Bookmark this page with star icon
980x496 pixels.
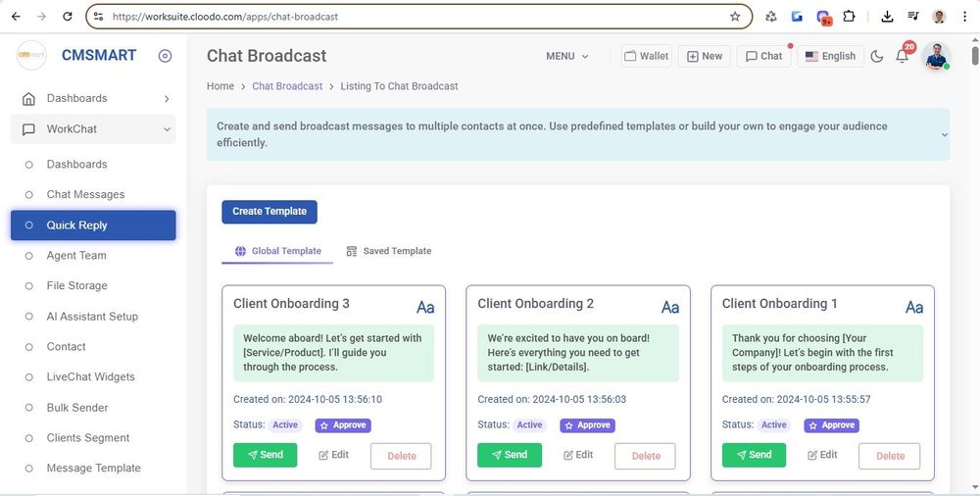pyautogui.click(x=735, y=17)
